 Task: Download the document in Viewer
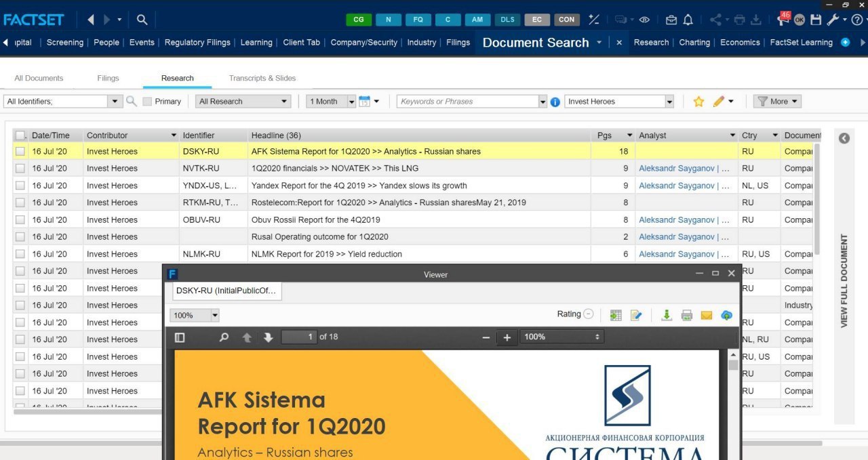click(667, 315)
